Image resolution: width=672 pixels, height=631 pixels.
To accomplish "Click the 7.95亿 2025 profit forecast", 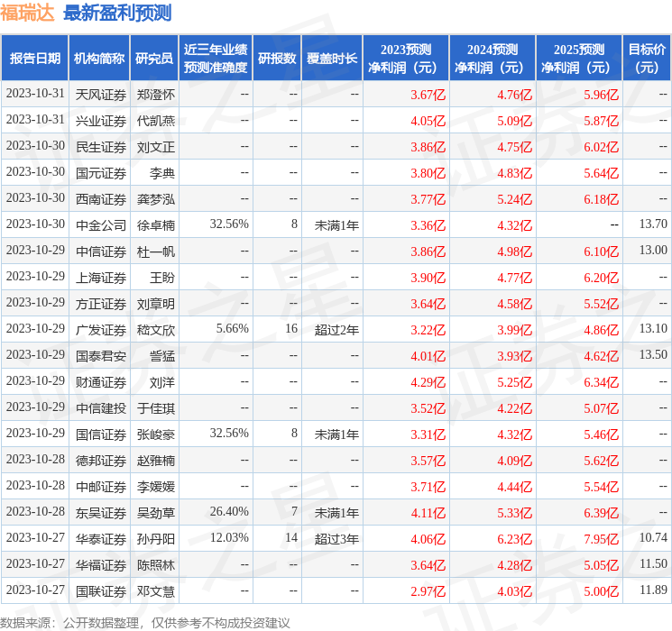I will (601, 538).
